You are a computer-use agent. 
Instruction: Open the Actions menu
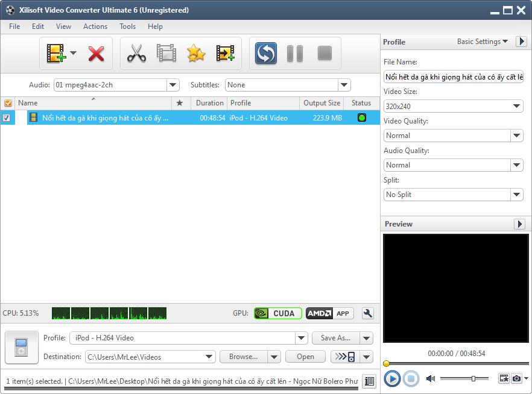[95, 27]
